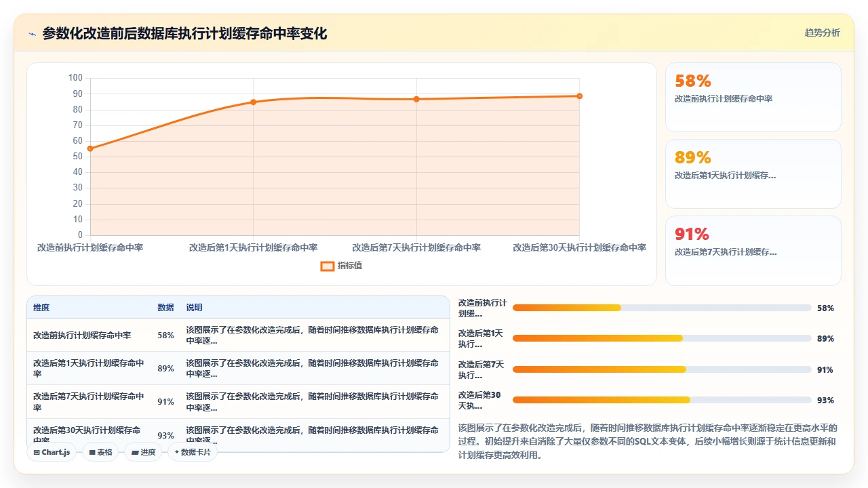Image resolution: width=868 pixels, height=488 pixels.
Task: Click the 58% stat card value
Action: tap(693, 81)
